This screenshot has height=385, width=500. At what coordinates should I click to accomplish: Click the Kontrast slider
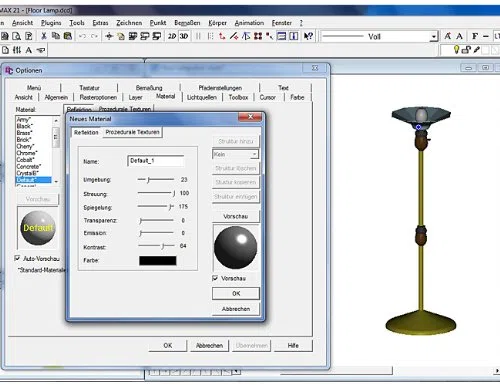(x=156, y=246)
